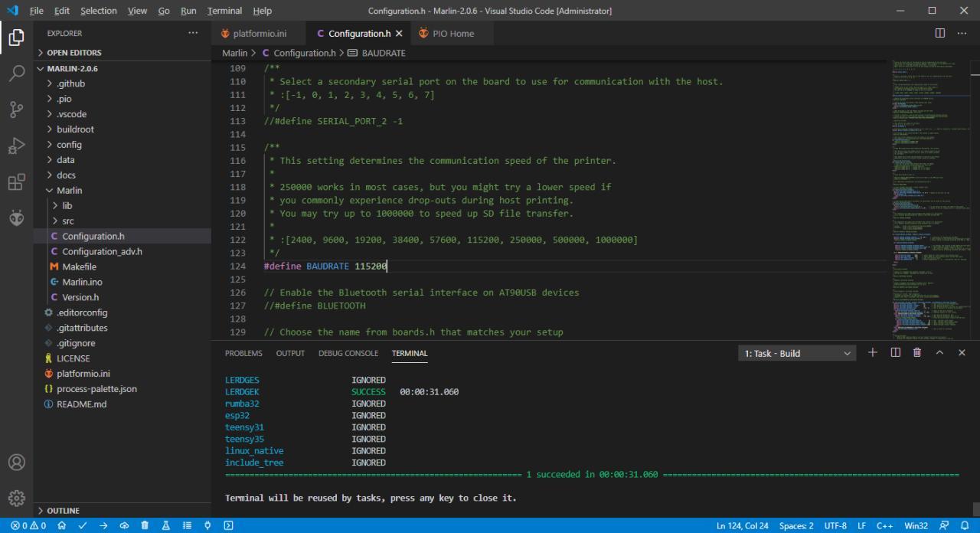Change the end of line sequence LF
The image size is (980, 533).
[x=861, y=526]
